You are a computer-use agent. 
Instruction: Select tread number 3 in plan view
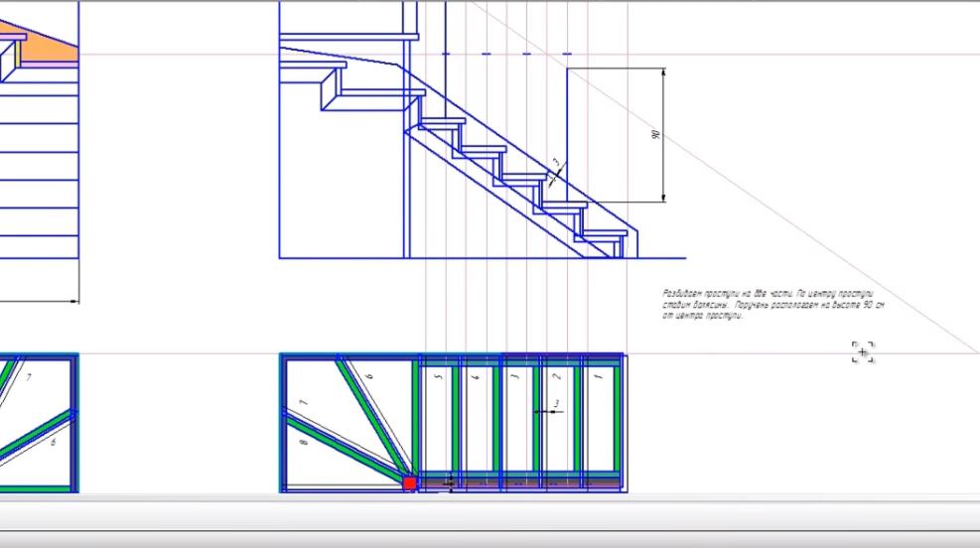(x=515, y=379)
